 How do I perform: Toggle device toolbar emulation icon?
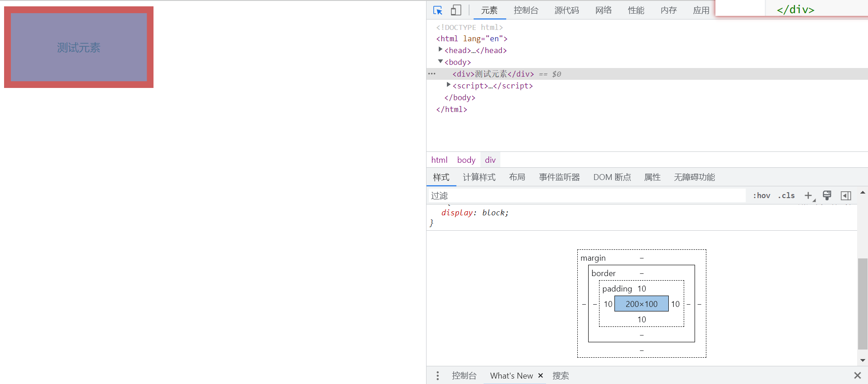tap(456, 10)
